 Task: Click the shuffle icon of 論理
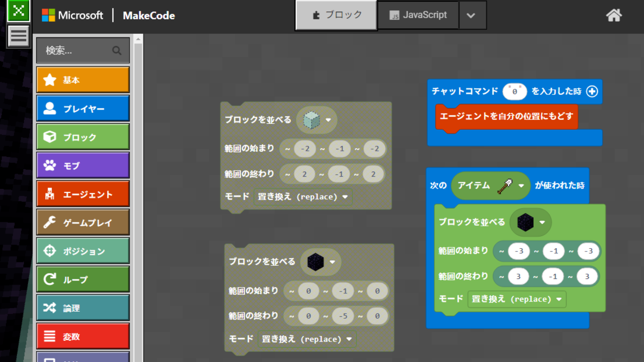(x=50, y=308)
